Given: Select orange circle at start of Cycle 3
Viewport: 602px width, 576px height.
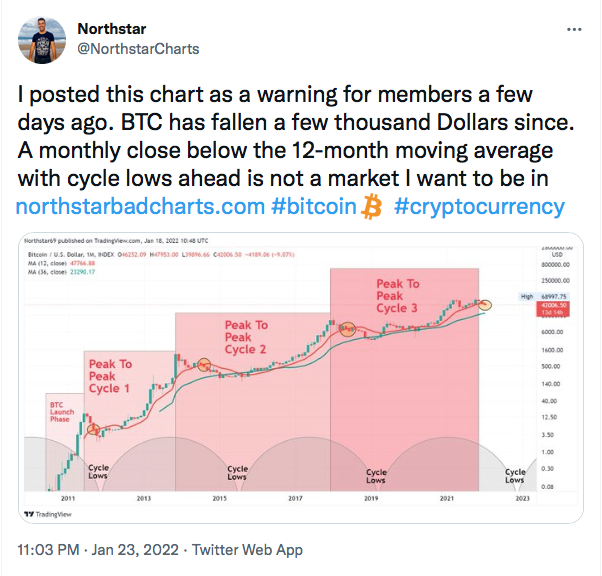Looking at the screenshot, I should click(x=348, y=330).
